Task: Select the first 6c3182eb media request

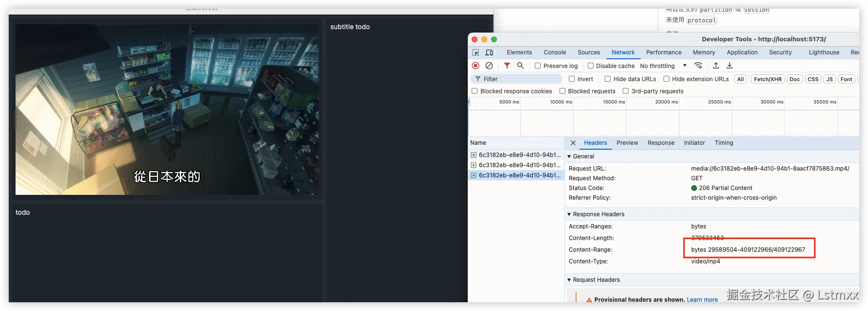Action: point(516,155)
